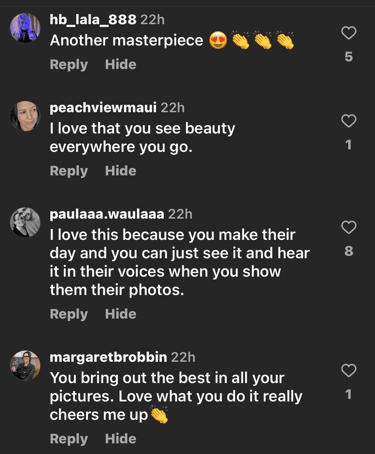Like paulaaa.waulaaa's comment with the heart
This screenshot has height=454, width=375.
pyautogui.click(x=349, y=227)
